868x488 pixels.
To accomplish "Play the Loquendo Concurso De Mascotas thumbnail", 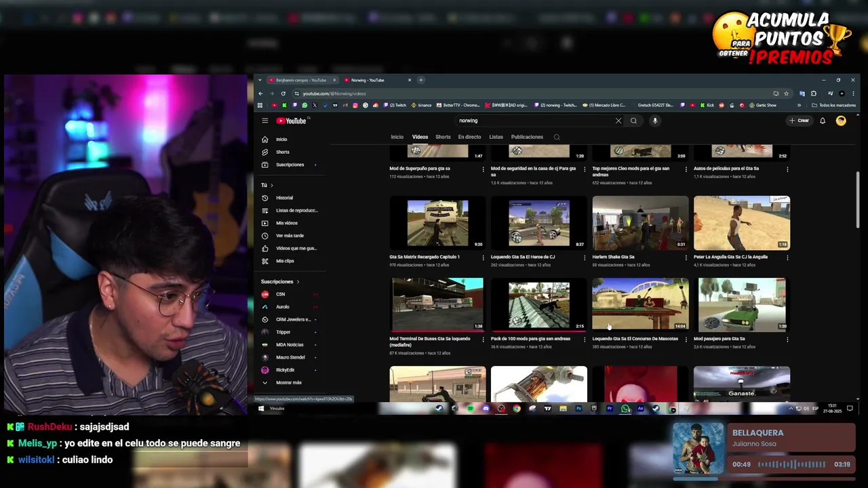I will (x=640, y=304).
